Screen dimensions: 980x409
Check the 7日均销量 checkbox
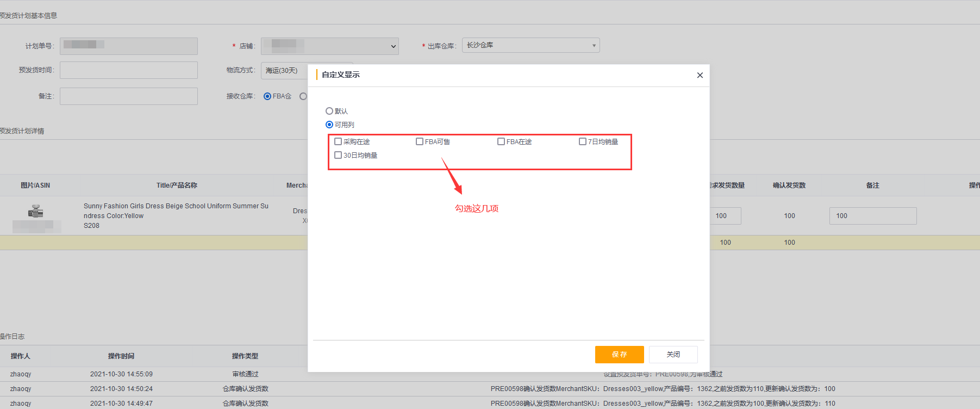(x=583, y=141)
